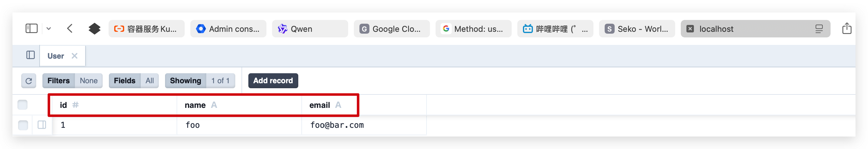Click the Safari sidebar toggle icon
Screen dimensions: 868x149
(32, 29)
